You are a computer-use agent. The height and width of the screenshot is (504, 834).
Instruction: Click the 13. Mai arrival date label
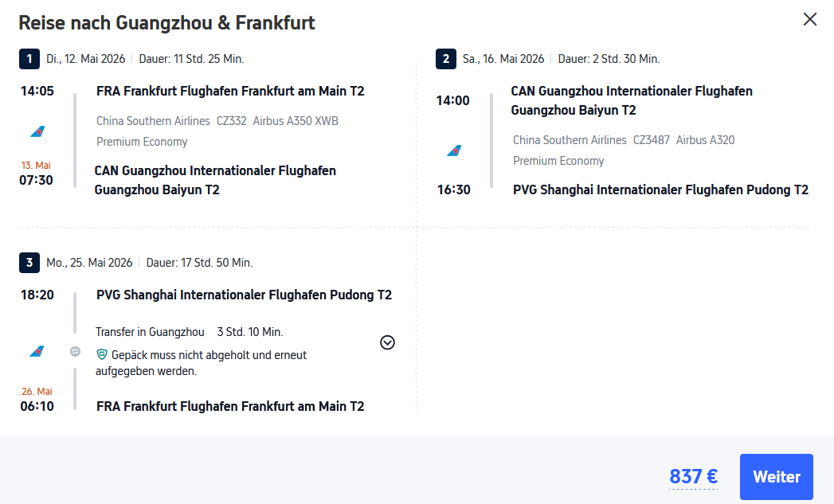click(37, 166)
